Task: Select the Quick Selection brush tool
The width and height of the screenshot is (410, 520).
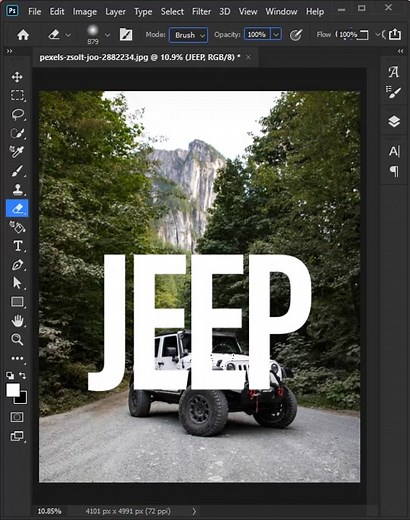Action: tap(17, 133)
